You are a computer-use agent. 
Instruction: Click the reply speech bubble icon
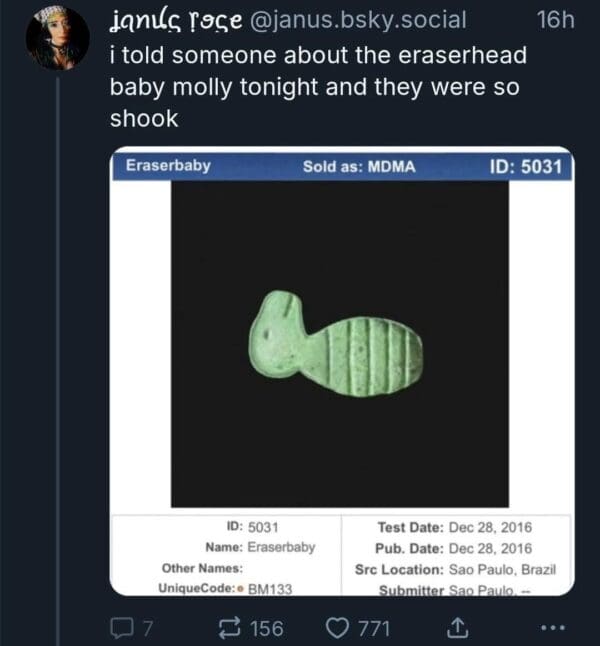pyautogui.click(x=120, y=628)
